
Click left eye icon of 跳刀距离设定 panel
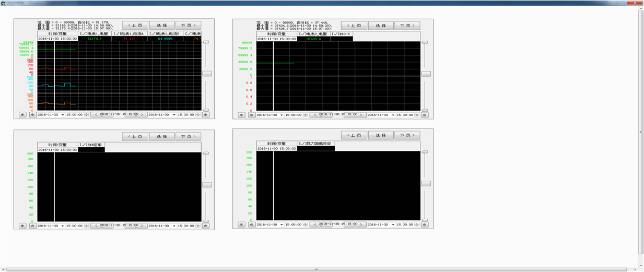pyautogui.click(x=252, y=224)
